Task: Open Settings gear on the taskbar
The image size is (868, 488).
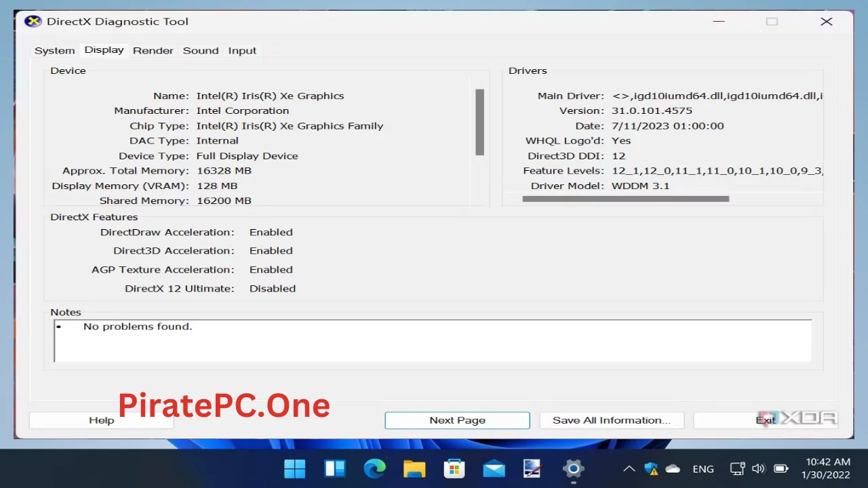Action: click(573, 468)
